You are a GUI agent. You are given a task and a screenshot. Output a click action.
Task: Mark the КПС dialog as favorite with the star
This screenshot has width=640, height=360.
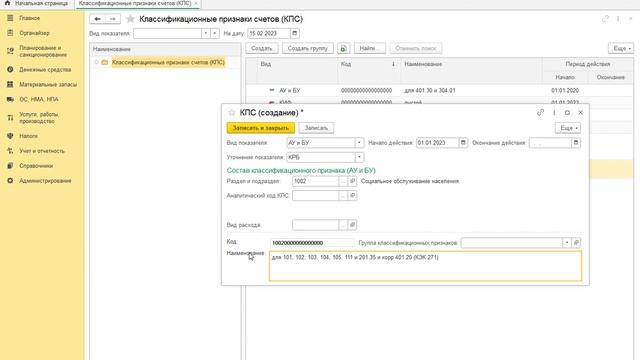232,113
